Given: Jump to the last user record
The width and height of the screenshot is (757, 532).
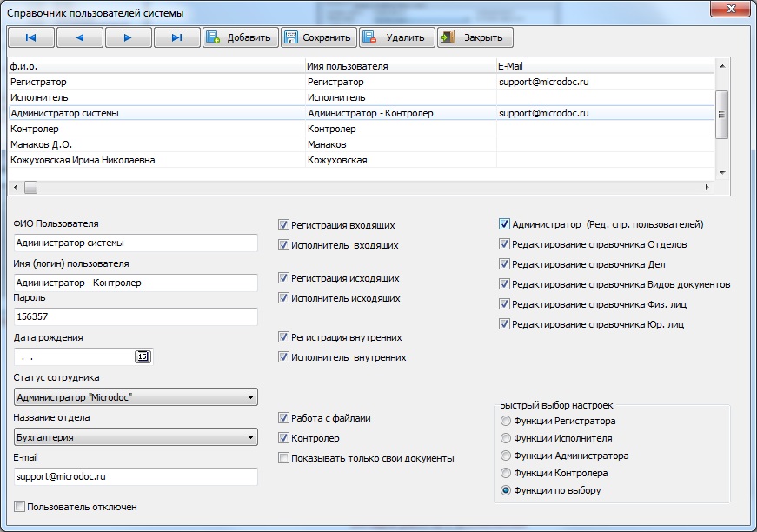Looking at the screenshot, I should (176, 37).
